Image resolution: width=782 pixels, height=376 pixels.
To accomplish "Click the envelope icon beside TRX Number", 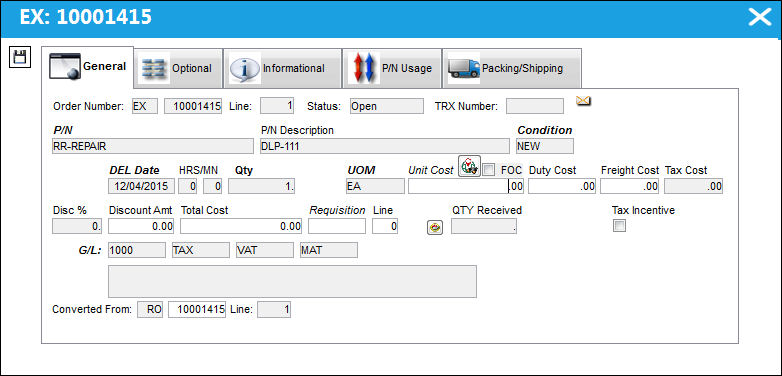I will [x=583, y=101].
